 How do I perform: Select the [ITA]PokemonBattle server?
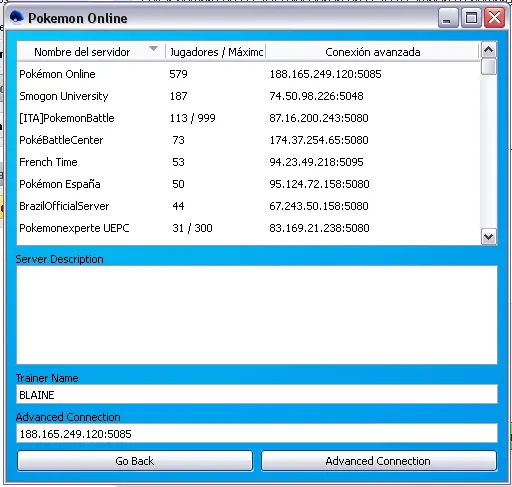coord(248,118)
